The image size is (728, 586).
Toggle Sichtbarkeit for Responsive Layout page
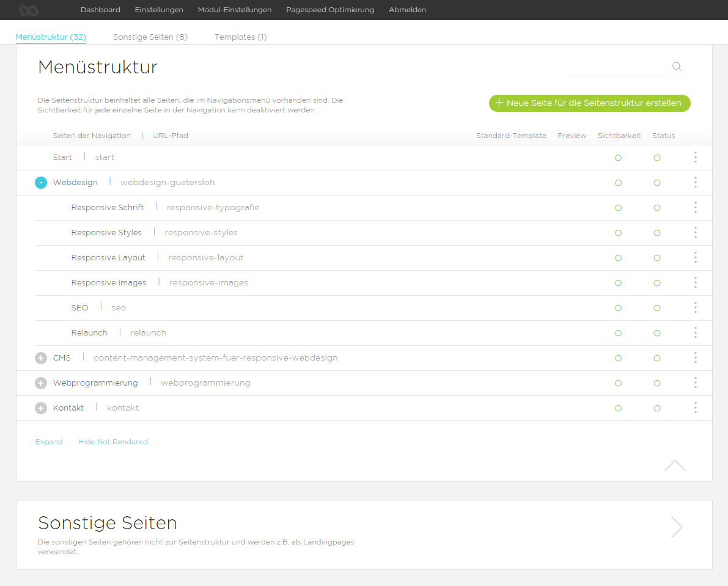[x=618, y=258]
